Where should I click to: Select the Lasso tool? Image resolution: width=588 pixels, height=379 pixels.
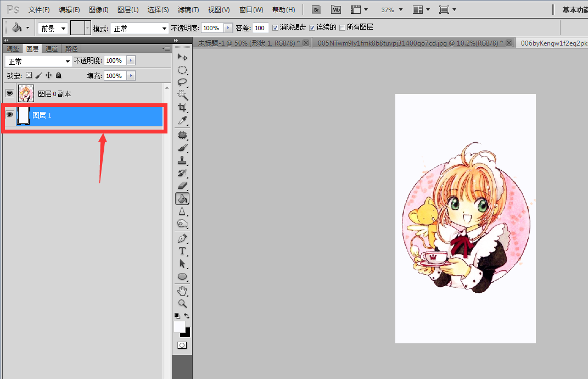(x=182, y=82)
